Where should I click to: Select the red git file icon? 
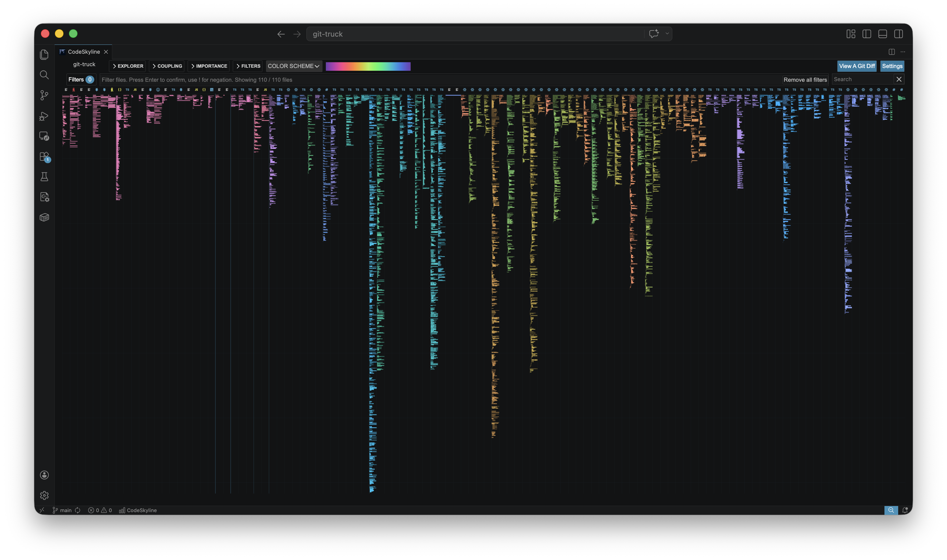click(74, 90)
